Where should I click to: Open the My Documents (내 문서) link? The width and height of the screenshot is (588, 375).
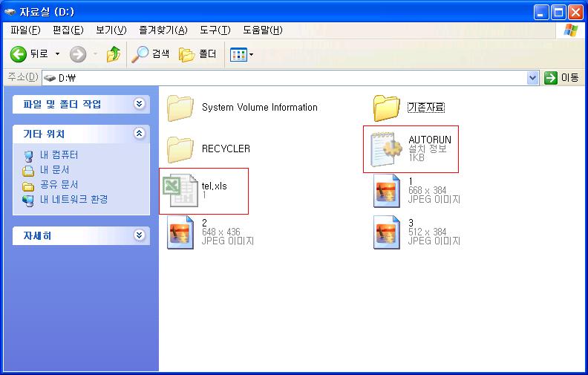[54, 170]
